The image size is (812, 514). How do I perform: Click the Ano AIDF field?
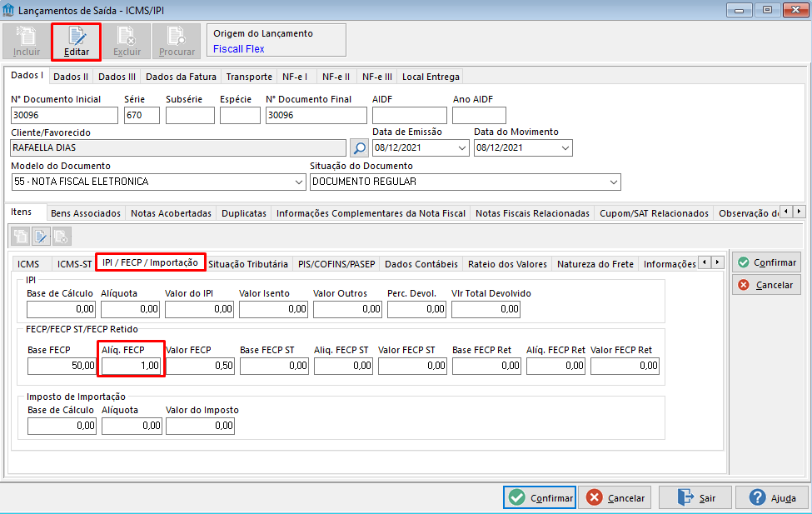479,115
